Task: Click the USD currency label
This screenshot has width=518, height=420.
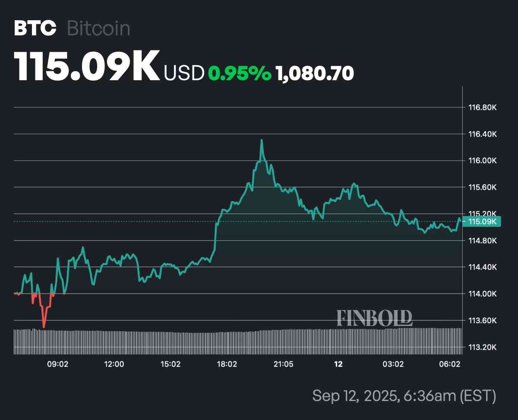Action: [184, 74]
